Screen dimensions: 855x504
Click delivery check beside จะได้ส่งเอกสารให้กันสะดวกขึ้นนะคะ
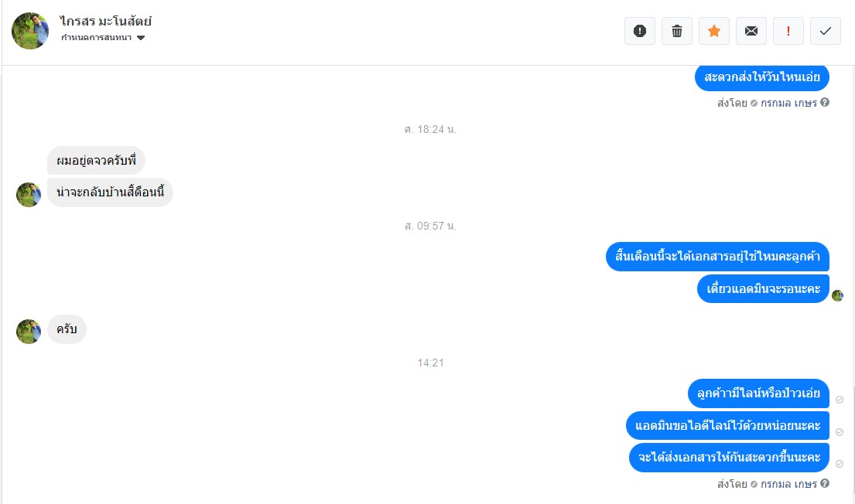pyautogui.click(x=840, y=465)
